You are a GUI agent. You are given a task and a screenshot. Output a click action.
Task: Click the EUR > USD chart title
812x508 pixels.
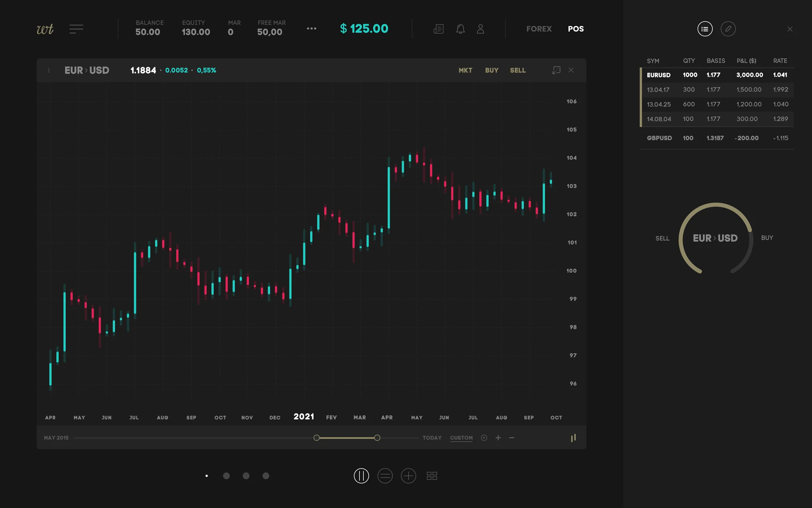pyautogui.click(x=87, y=70)
